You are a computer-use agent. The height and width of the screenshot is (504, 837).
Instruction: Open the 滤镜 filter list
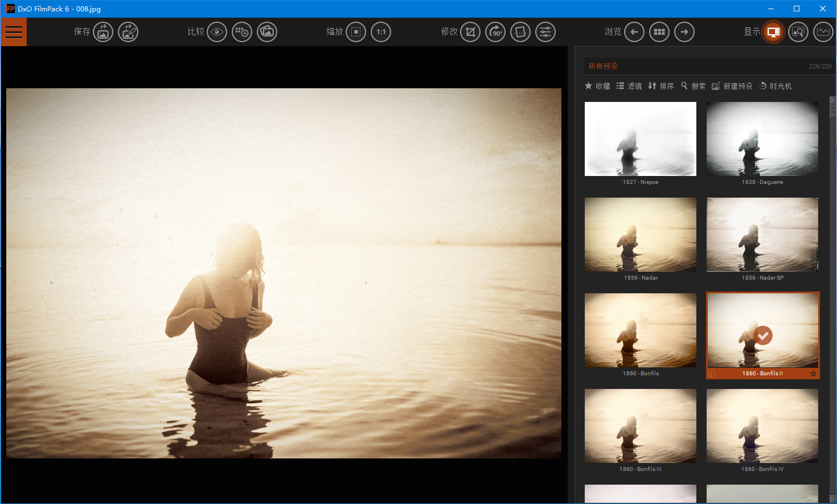click(x=629, y=85)
